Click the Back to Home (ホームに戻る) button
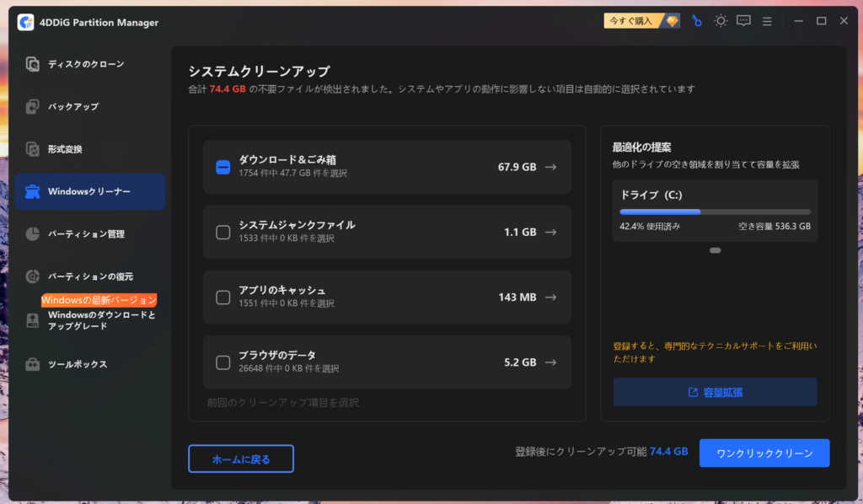 (x=241, y=458)
